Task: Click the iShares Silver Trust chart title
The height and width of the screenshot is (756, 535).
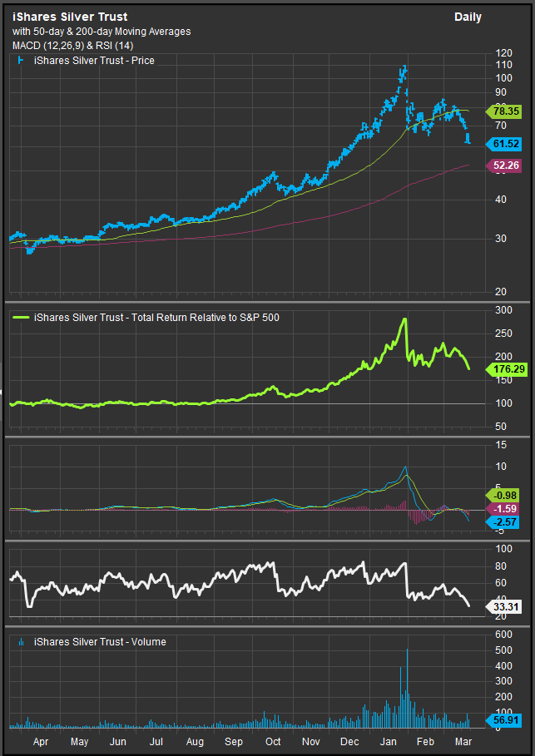Action: click(x=69, y=17)
